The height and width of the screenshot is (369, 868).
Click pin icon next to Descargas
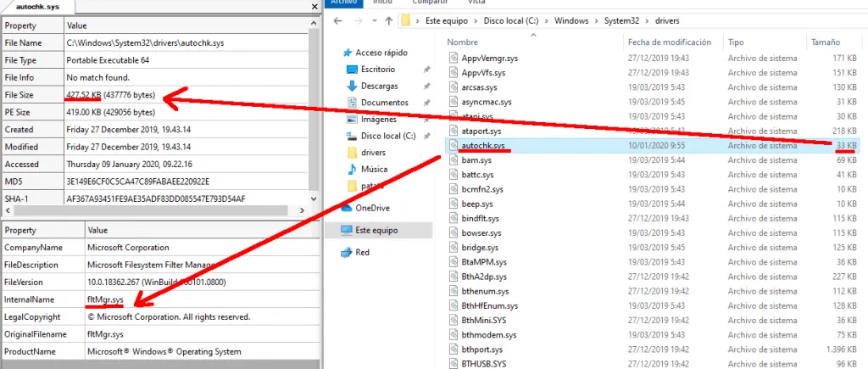click(x=426, y=87)
